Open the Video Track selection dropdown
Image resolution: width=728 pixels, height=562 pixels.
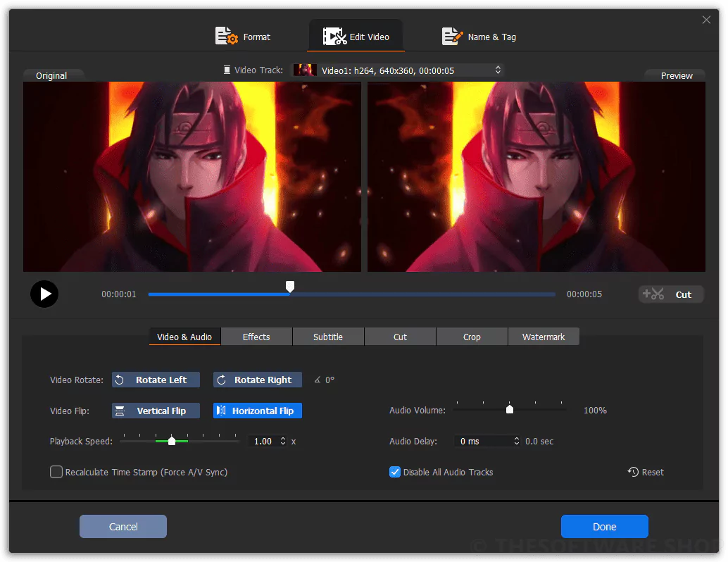(498, 70)
